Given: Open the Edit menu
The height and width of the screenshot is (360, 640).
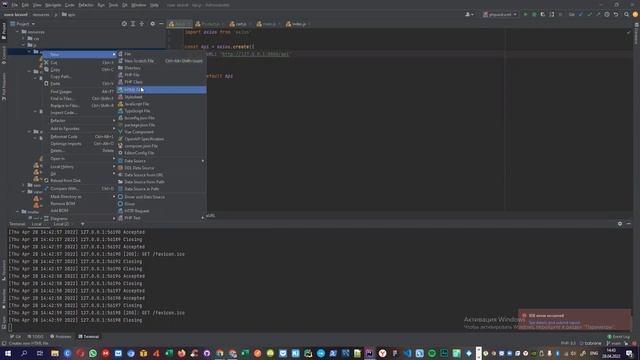Looking at the screenshot, I should point(25,5).
